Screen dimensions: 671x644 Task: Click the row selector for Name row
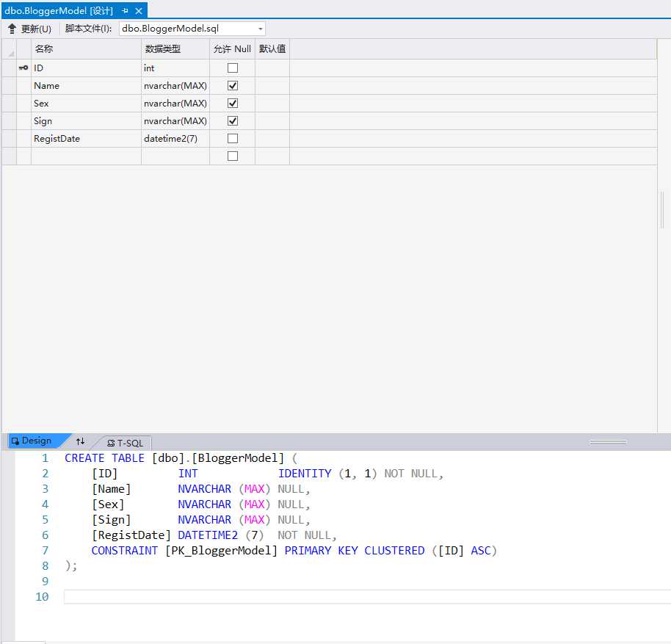pos(9,86)
